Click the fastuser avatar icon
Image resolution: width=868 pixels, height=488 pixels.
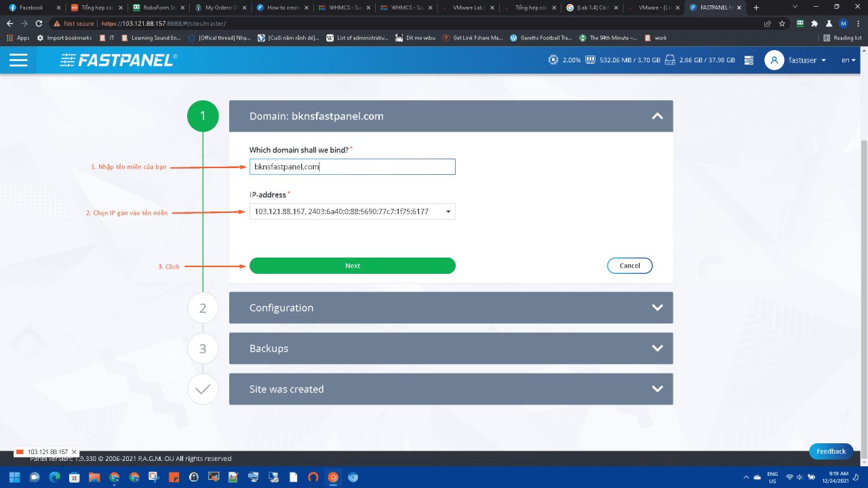point(774,60)
